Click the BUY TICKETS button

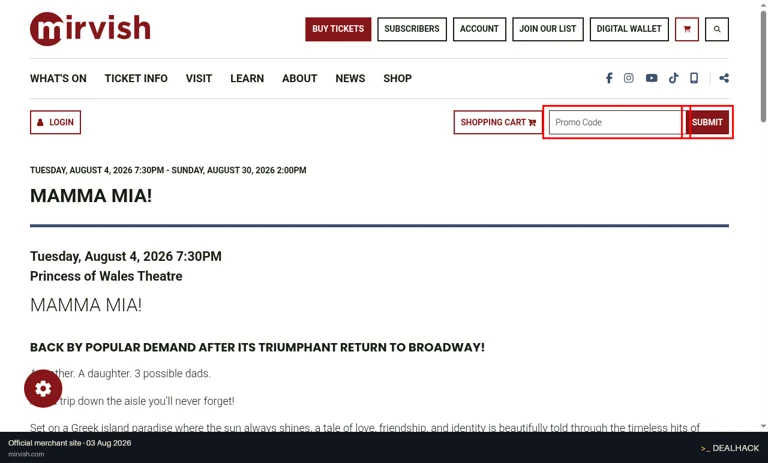(x=338, y=29)
